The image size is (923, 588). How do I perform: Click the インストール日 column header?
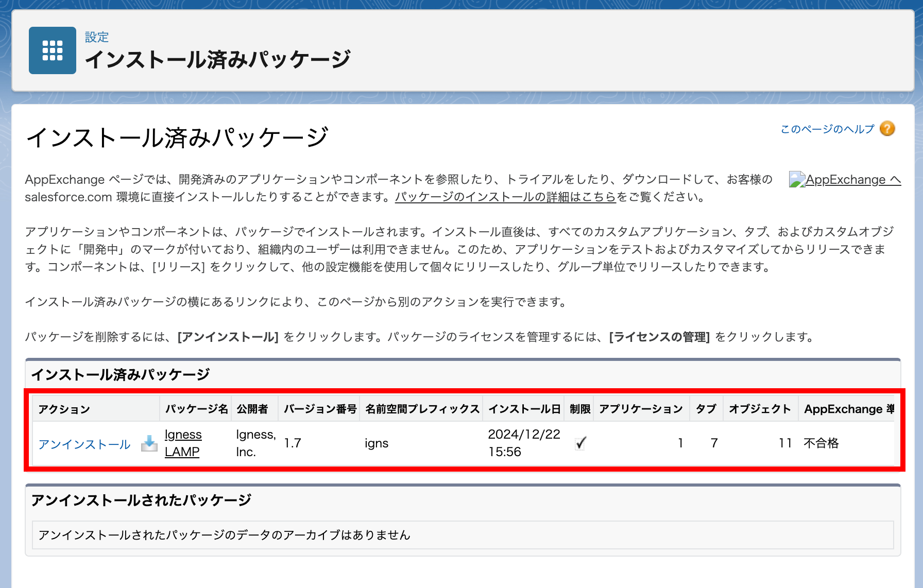[x=524, y=409]
